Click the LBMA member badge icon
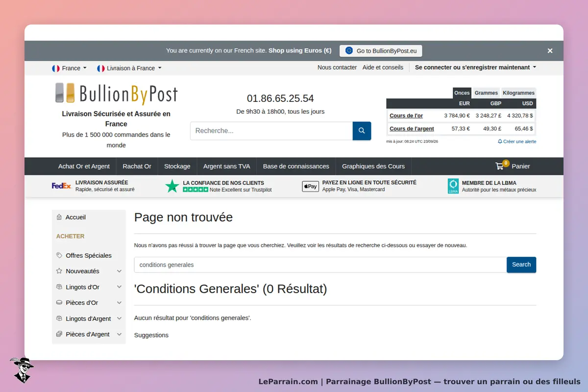This screenshot has height=392, width=588. [x=453, y=186]
